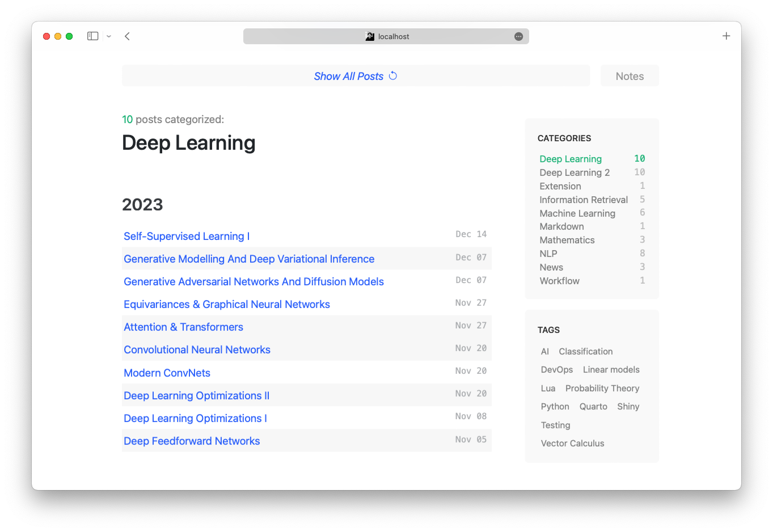The width and height of the screenshot is (773, 532).
Task: Select the Deep Learning 2 category
Action: tap(575, 172)
